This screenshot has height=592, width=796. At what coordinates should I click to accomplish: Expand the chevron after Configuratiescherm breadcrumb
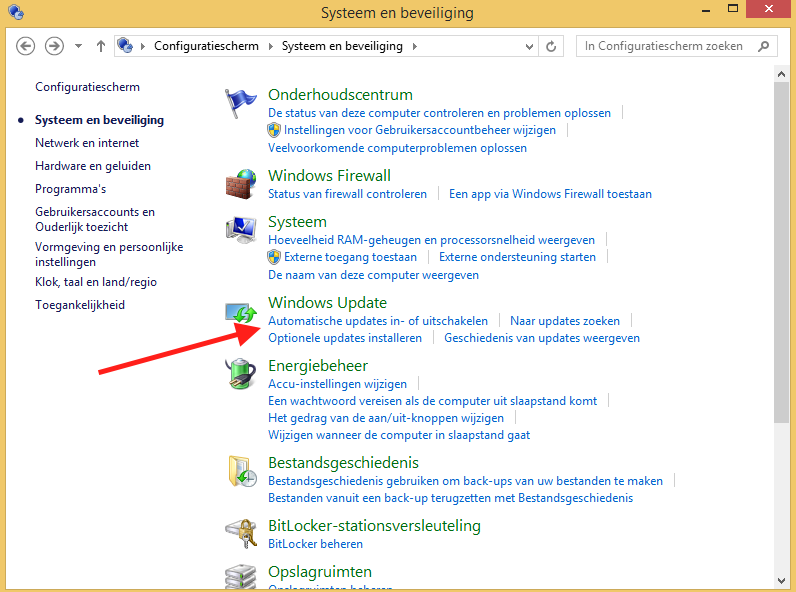click(271, 46)
